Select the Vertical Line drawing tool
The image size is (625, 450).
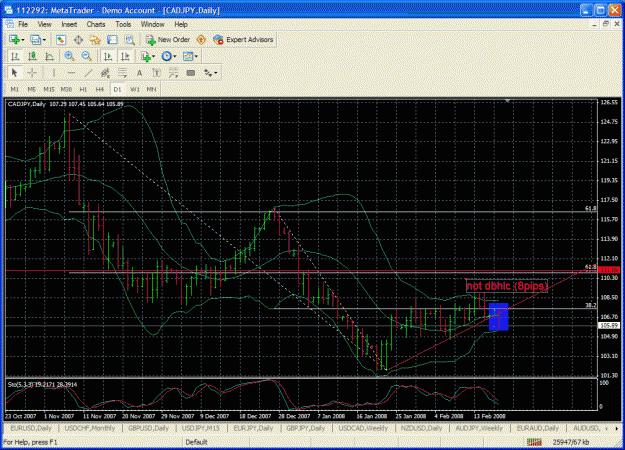[53, 73]
